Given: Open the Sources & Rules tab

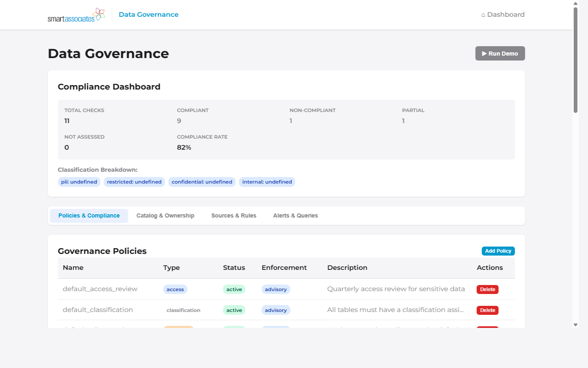Looking at the screenshot, I should click(234, 215).
